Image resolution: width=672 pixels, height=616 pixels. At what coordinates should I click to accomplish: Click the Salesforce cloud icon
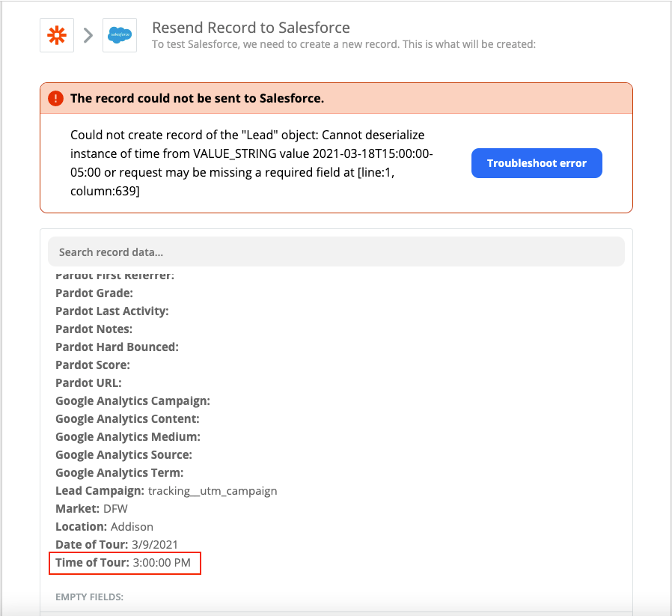(120, 35)
